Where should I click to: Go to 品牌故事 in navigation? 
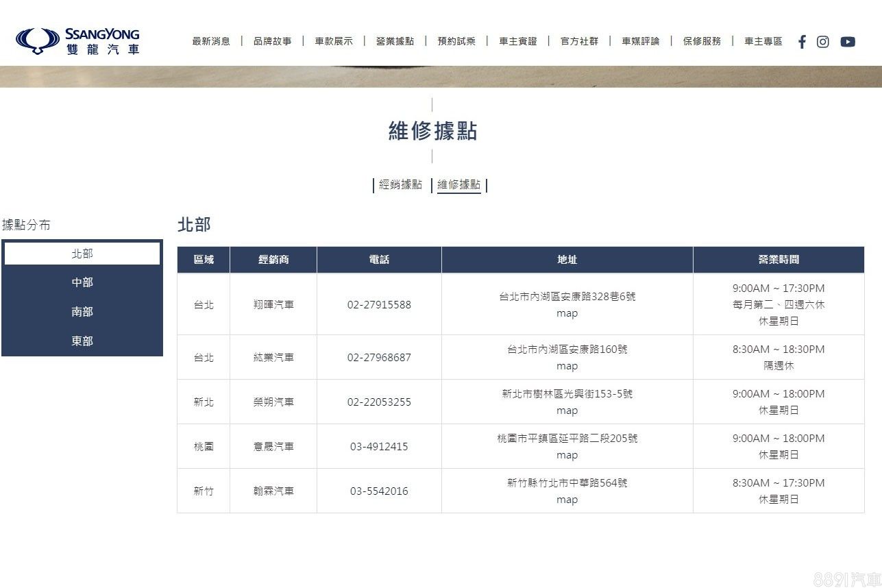click(272, 41)
